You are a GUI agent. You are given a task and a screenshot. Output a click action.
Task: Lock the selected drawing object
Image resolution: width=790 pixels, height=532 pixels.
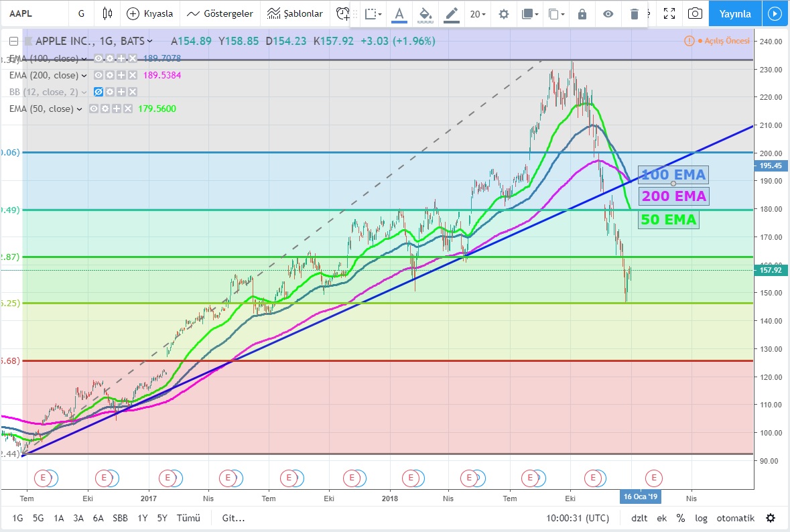(582, 14)
